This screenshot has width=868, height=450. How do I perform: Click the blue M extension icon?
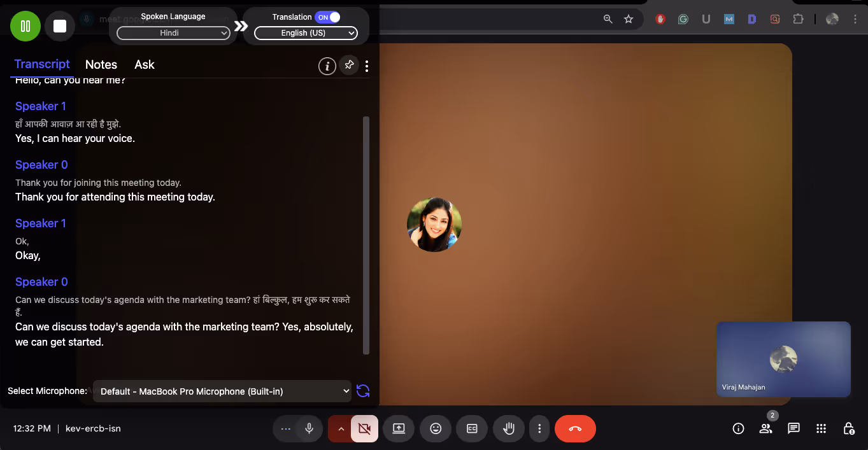(x=729, y=19)
